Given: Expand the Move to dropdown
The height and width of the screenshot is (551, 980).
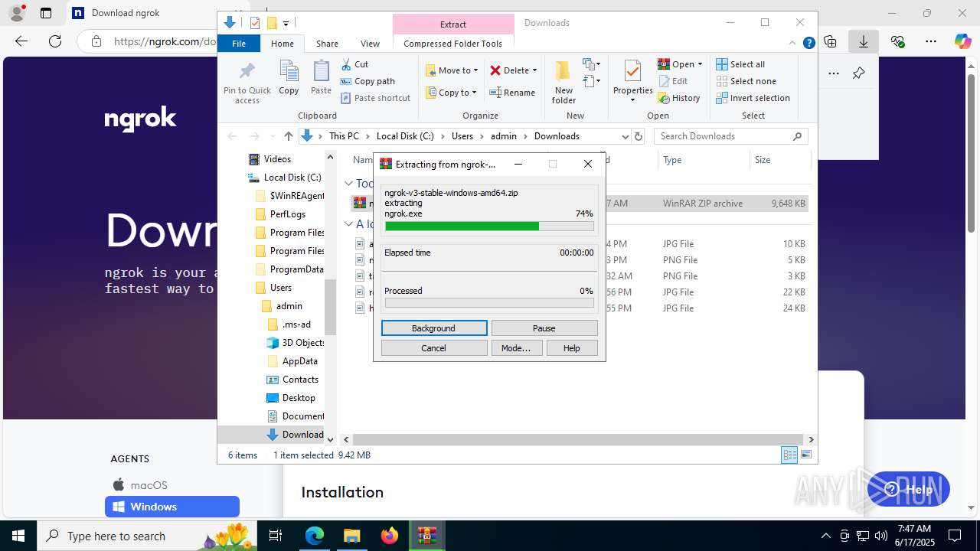Looking at the screenshot, I should click(475, 70).
